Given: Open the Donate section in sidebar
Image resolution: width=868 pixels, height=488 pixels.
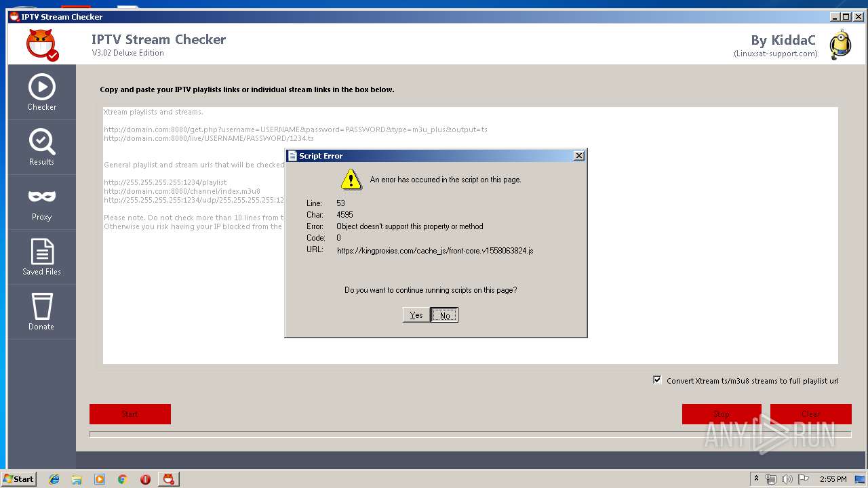Looking at the screenshot, I should pyautogui.click(x=42, y=312).
